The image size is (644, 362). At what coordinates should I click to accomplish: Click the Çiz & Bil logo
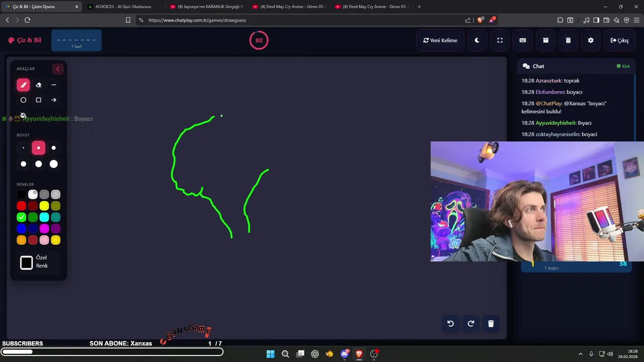click(25, 40)
